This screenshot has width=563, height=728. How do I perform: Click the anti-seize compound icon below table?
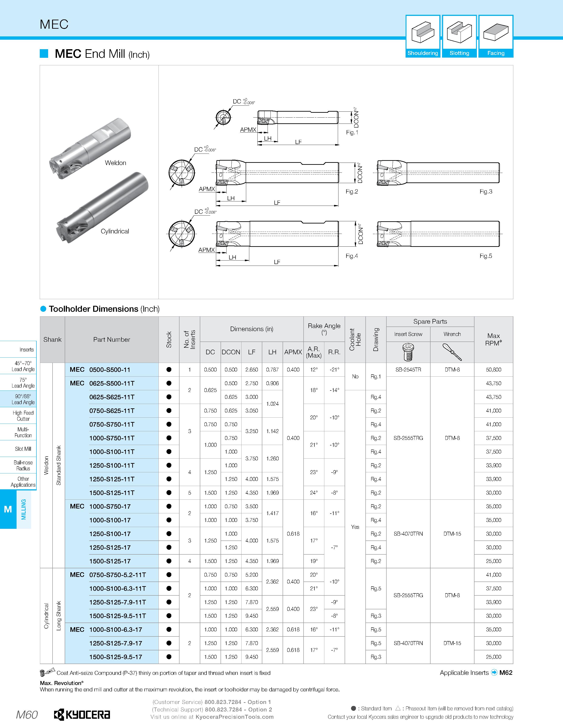click(48, 672)
